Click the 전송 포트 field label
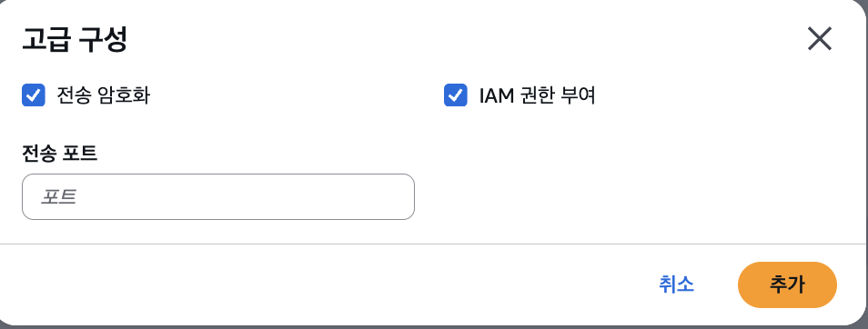Image resolution: width=868 pixels, height=329 pixels. coord(60,154)
